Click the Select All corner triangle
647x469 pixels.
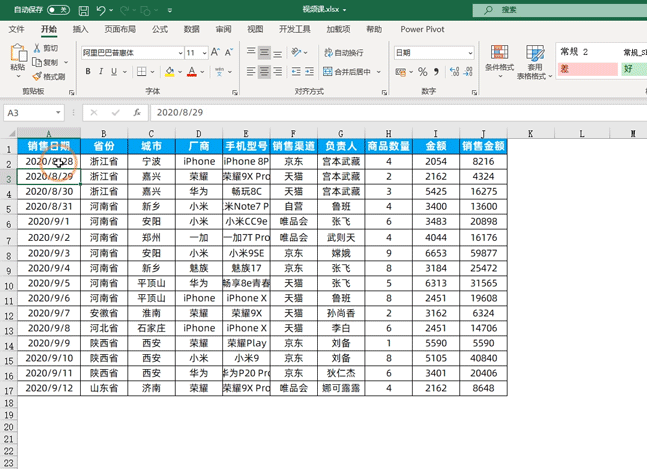[x=12, y=133]
